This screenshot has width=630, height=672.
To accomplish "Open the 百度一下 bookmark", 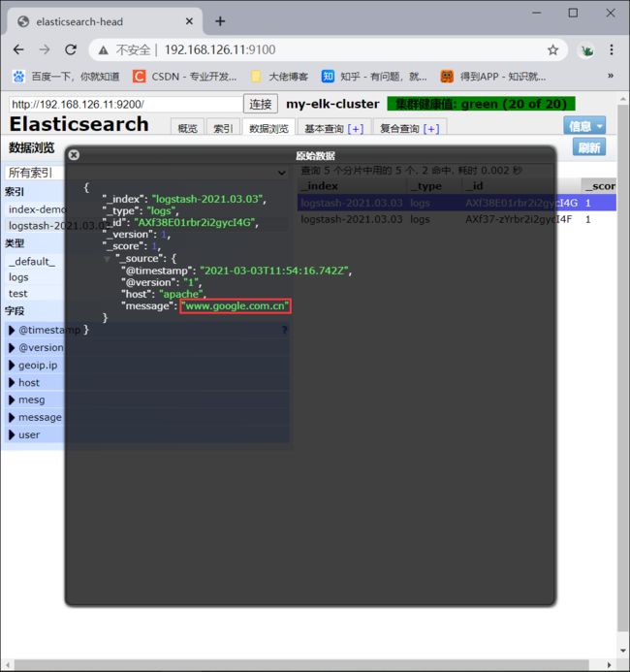I will click(x=66, y=77).
